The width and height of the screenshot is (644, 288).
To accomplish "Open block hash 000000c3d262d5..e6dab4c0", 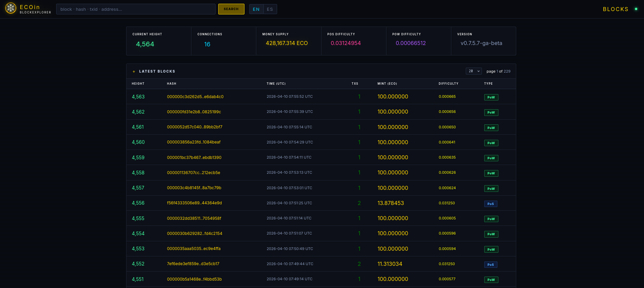I will point(195,97).
